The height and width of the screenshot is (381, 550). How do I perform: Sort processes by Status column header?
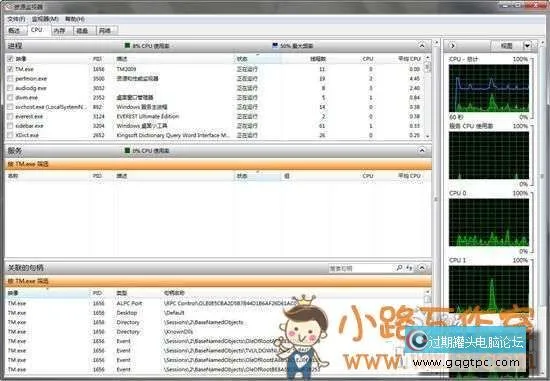coord(257,59)
